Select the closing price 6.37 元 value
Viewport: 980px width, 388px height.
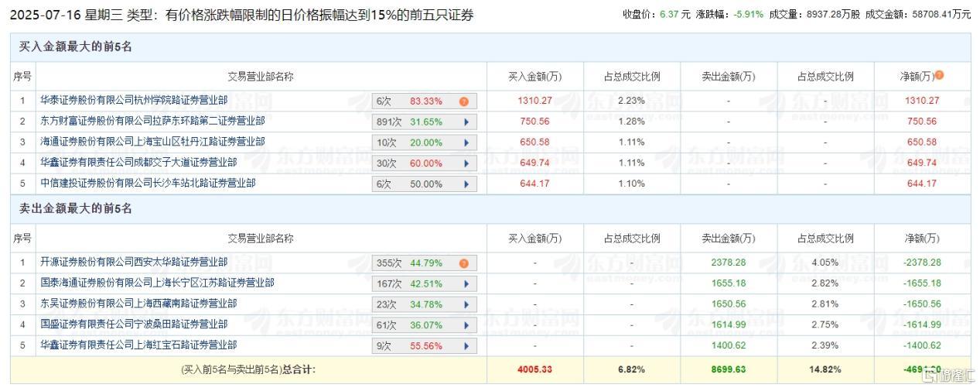(x=675, y=14)
